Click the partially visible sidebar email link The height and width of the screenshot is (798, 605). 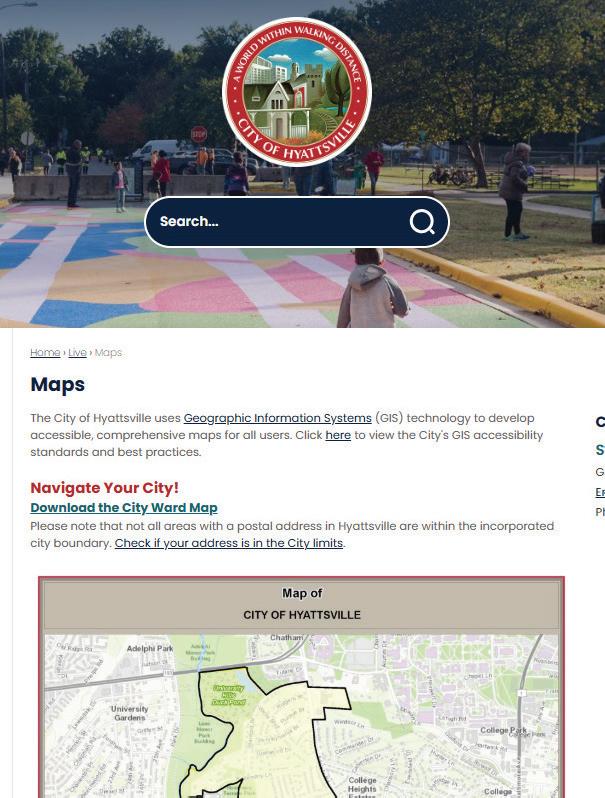pyautogui.click(x=600, y=493)
